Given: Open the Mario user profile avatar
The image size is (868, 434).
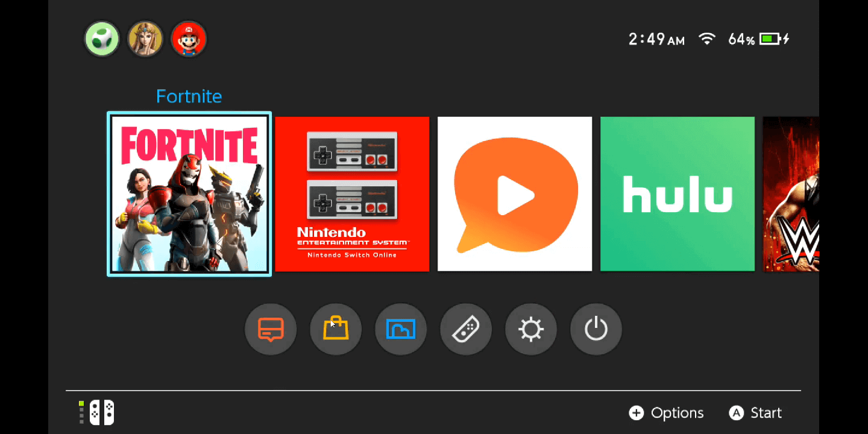Looking at the screenshot, I should click(189, 39).
